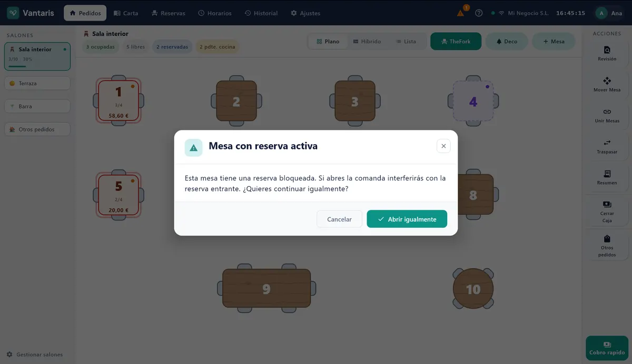Image resolution: width=632 pixels, height=364 pixels.
Task: Open the Ajustes tab
Action: pos(305,13)
